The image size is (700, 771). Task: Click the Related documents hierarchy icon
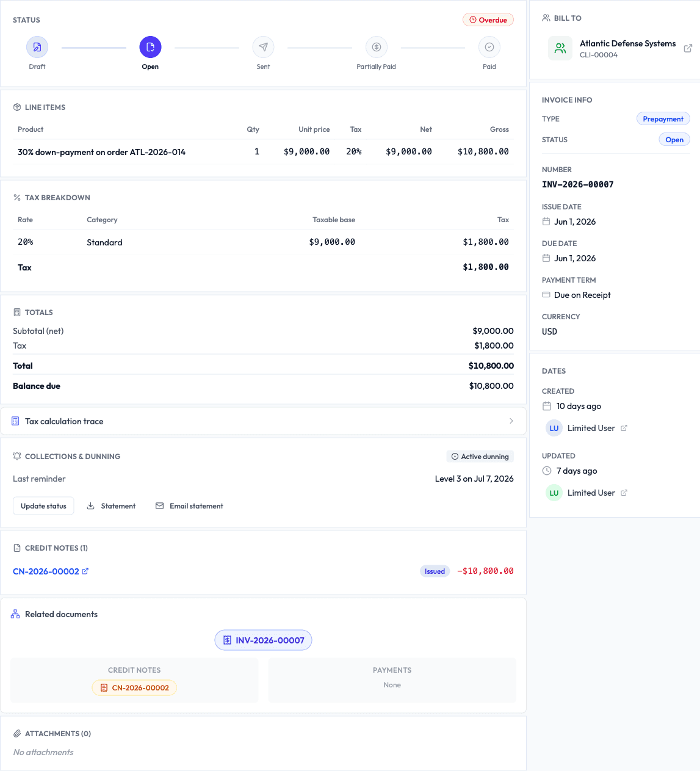coord(15,614)
